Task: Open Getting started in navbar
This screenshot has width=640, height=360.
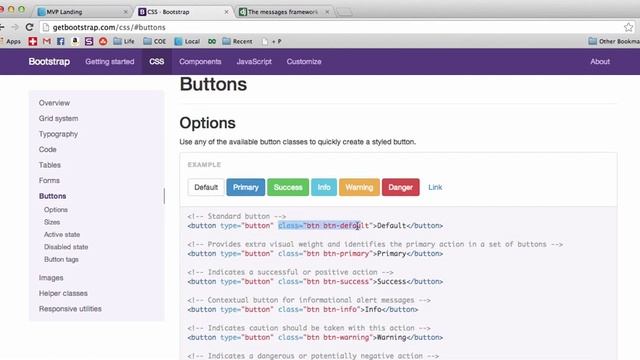Action: 110,62
